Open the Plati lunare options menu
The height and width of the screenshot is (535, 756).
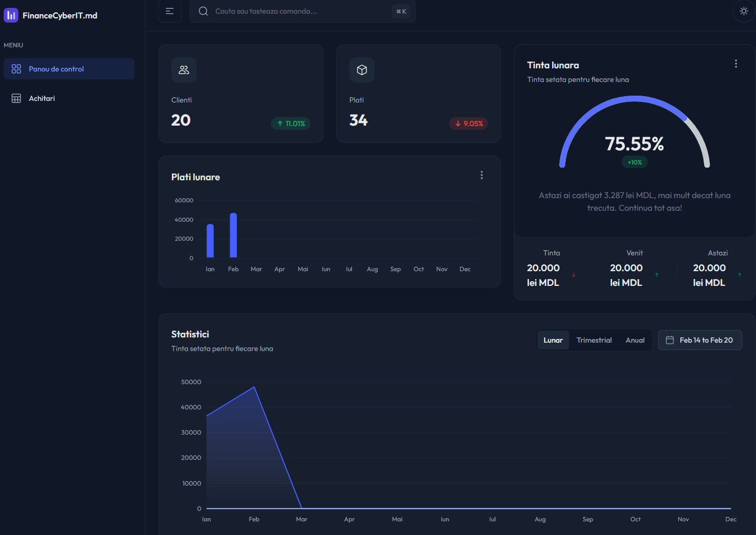(x=481, y=174)
